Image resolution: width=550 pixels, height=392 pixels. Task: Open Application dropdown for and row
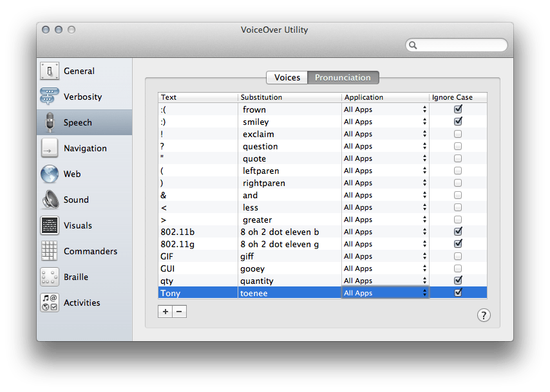tap(385, 195)
